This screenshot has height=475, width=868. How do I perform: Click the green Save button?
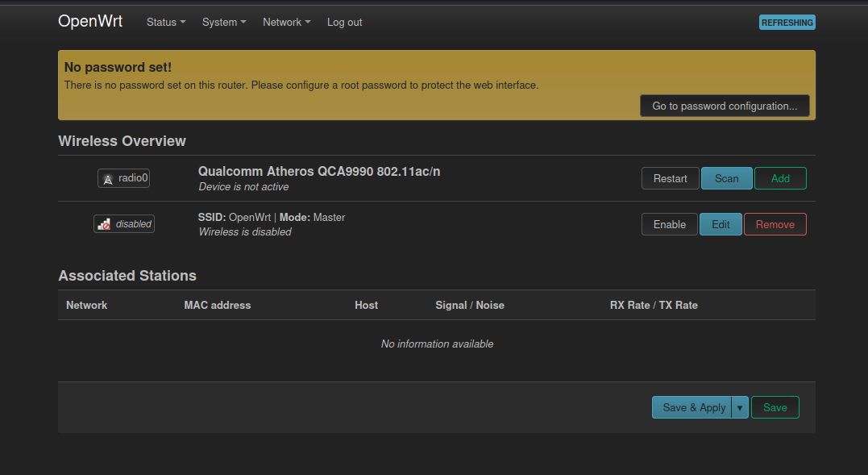coord(775,407)
